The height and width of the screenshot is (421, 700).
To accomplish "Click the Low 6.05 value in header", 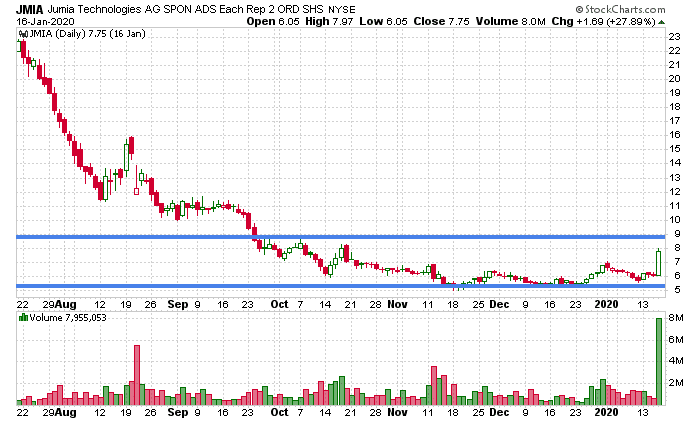I will pyautogui.click(x=384, y=21).
